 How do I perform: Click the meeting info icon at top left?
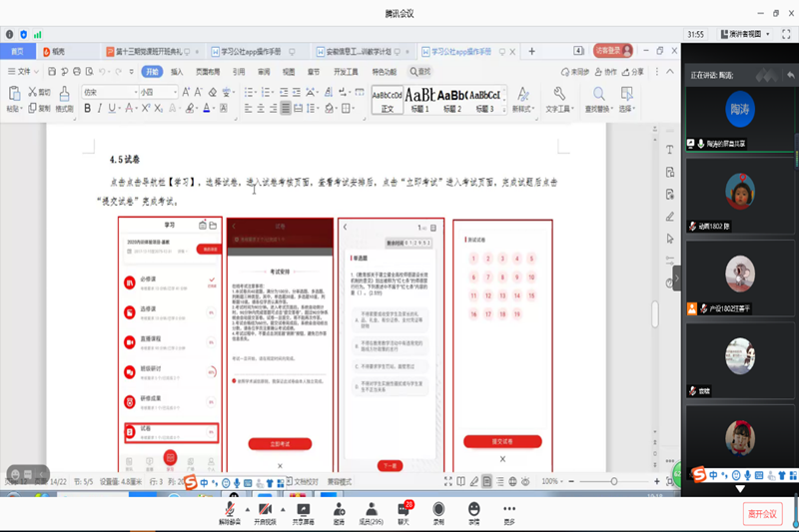tap(10, 35)
